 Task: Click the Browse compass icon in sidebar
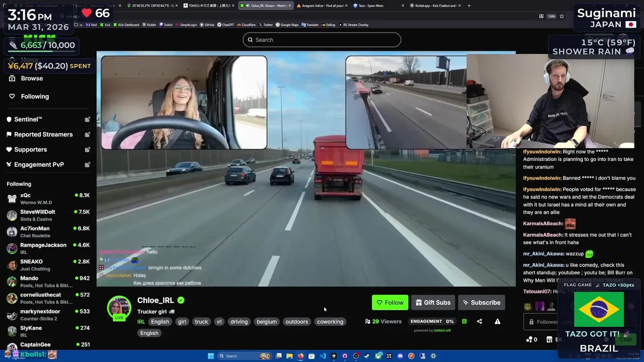tap(12, 78)
